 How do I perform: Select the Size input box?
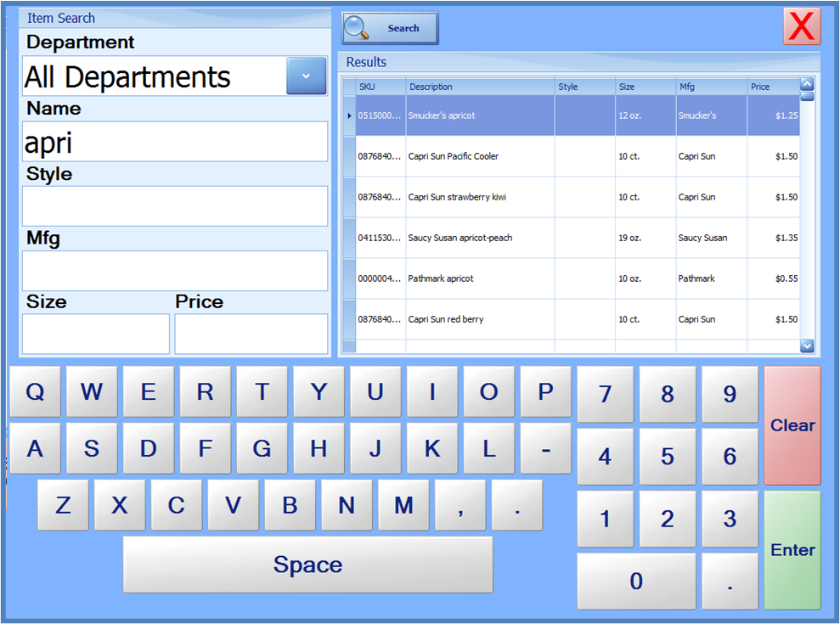pos(95,334)
